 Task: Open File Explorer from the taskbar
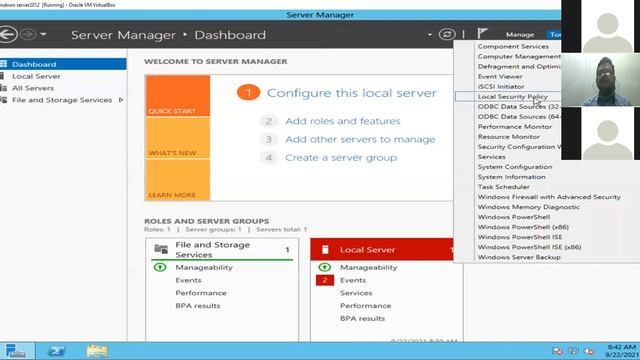click(97, 351)
